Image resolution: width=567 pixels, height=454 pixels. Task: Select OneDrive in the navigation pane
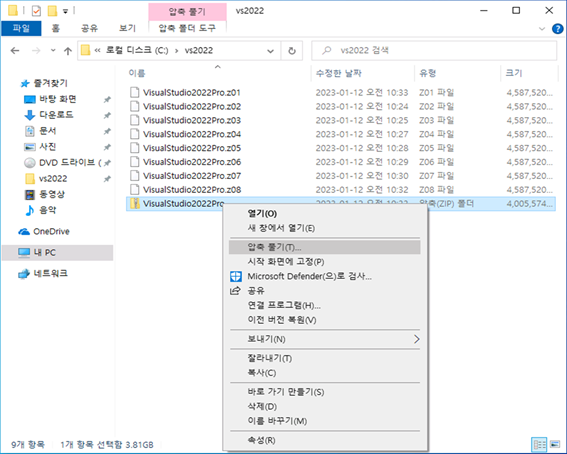(44, 231)
